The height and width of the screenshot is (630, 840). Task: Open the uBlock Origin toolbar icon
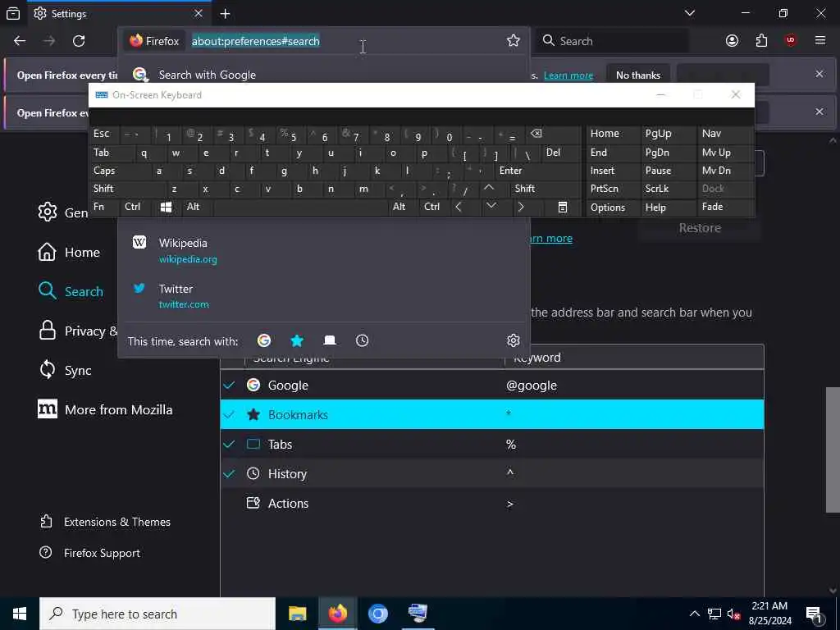click(790, 41)
